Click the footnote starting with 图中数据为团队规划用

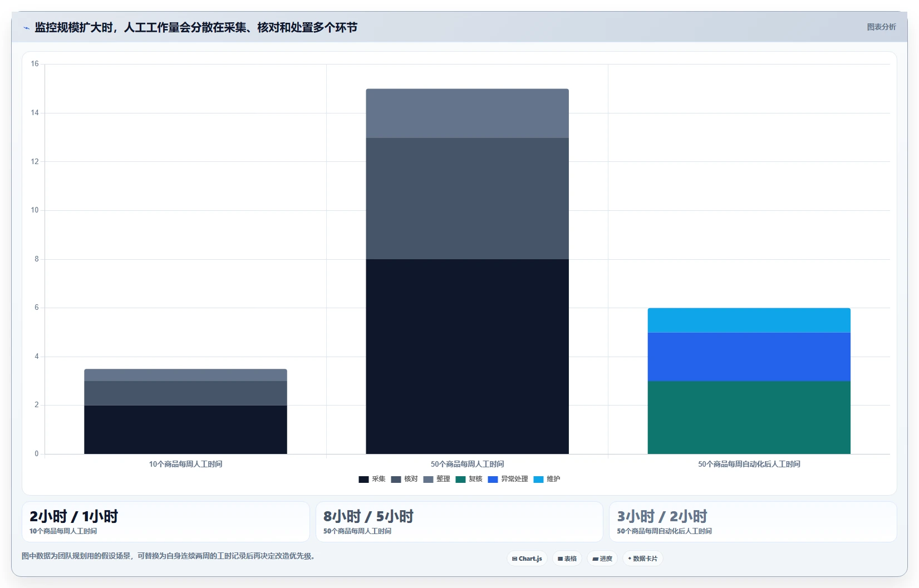(x=169, y=556)
